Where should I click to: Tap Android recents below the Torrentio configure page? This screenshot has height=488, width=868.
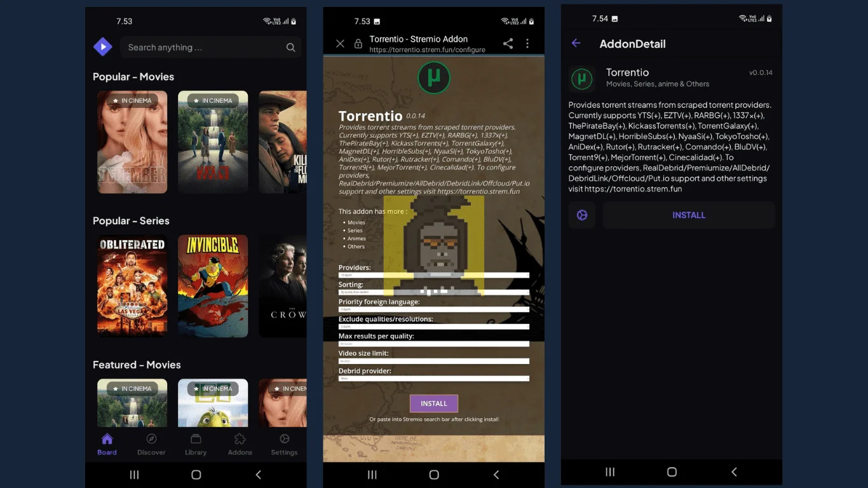[x=372, y=475]
